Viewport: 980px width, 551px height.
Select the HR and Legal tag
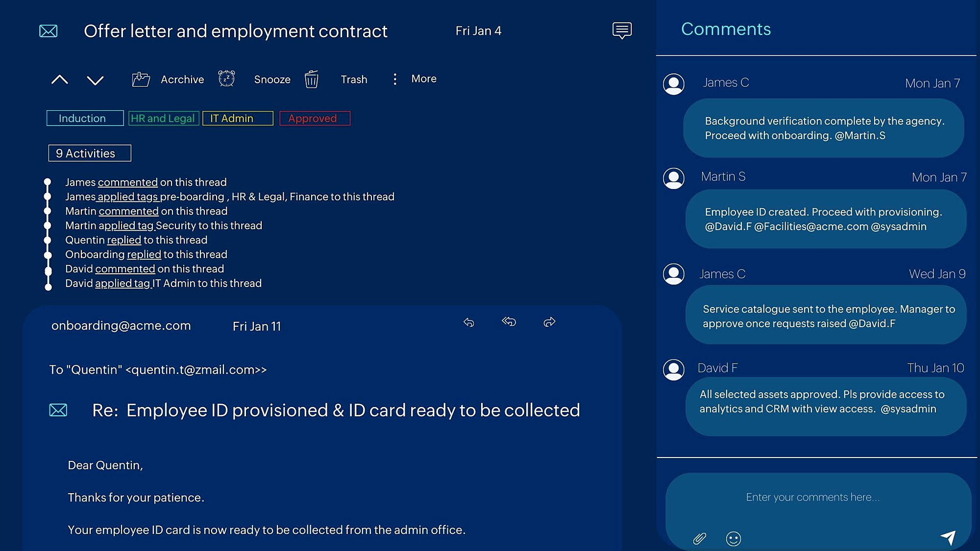pos(164,119)
